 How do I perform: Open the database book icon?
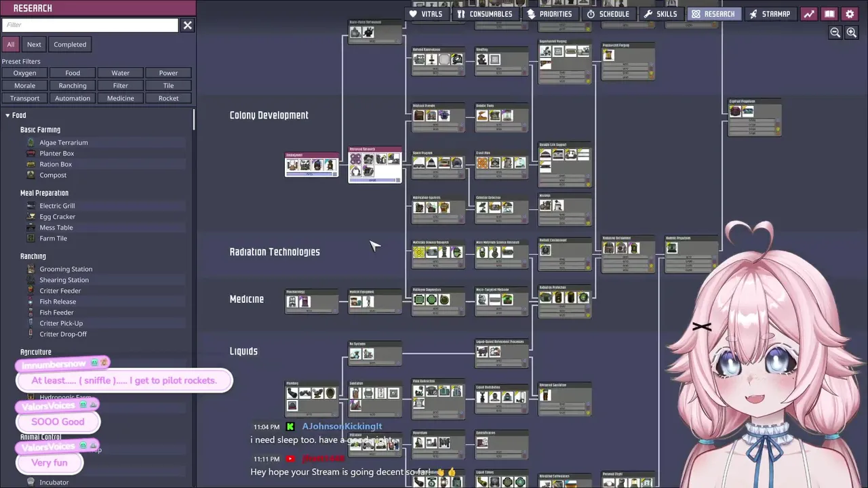829,14
